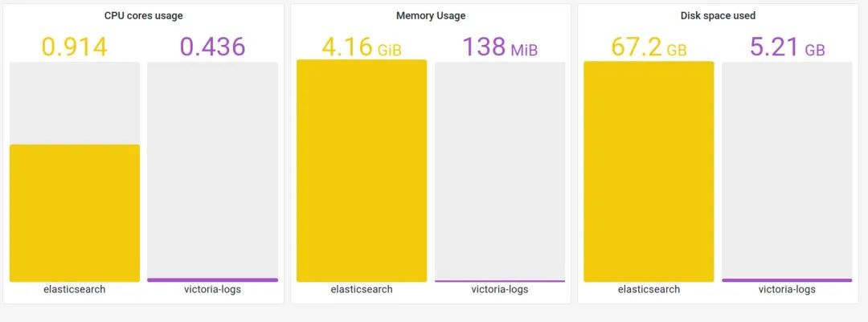This screenshot has width=868, height=322.
Task: Click gray empty area above victoria-logs memory bar
Action: coord(500,169)
